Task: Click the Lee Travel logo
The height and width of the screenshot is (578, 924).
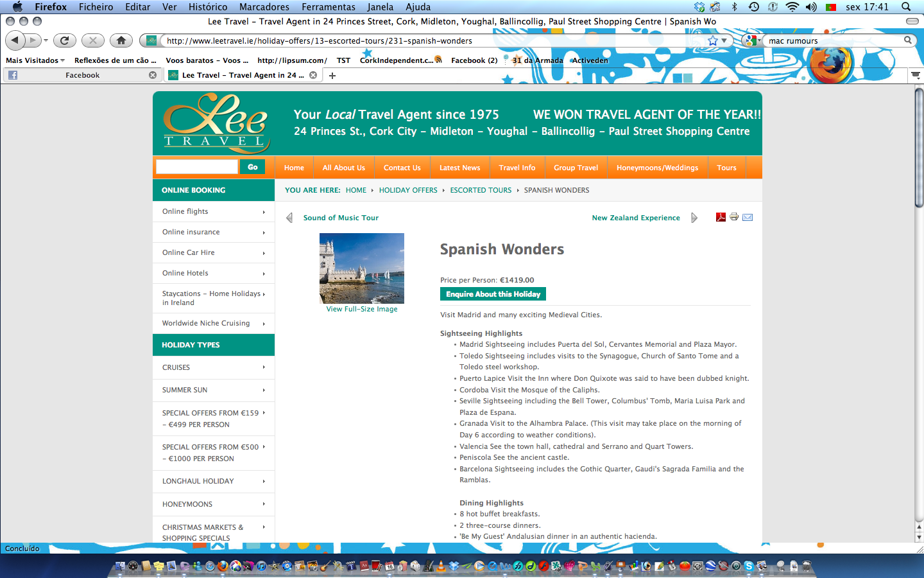Action: (x=216, y=123)
